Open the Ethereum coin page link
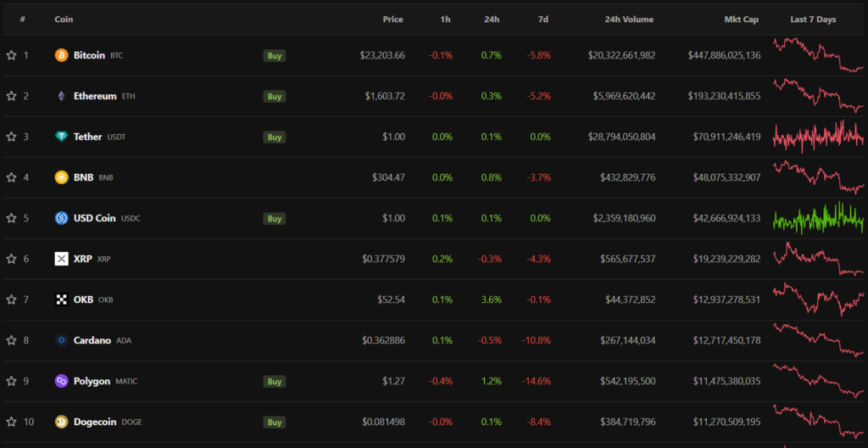Viewport: 868px width, 448px height. pos(95,96)
